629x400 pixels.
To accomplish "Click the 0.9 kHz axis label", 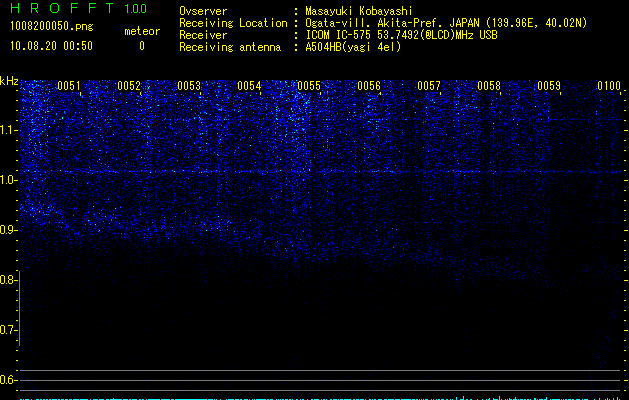I will pyautogui.click(x=7, y=230).
